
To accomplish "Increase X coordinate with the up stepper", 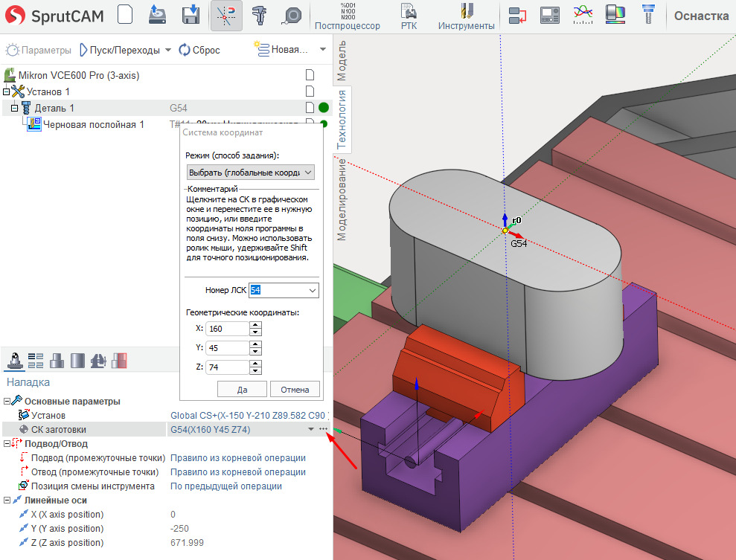I will 255,324.
